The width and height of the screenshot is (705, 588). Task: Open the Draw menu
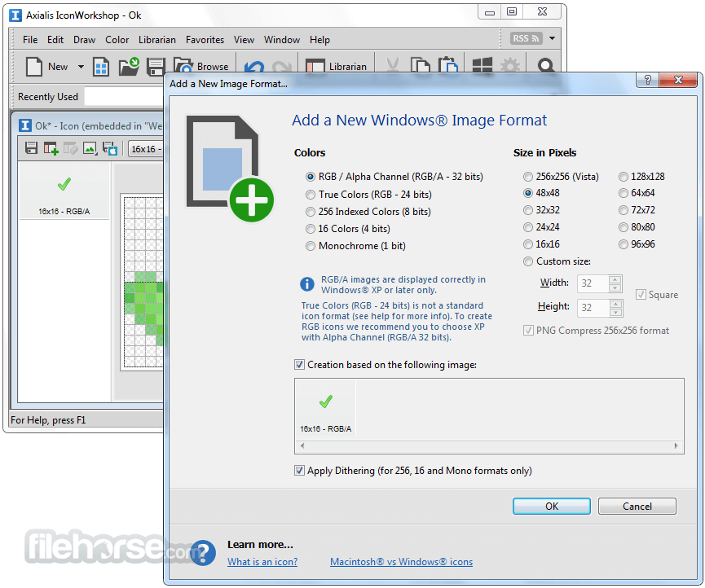click(85, 39)
